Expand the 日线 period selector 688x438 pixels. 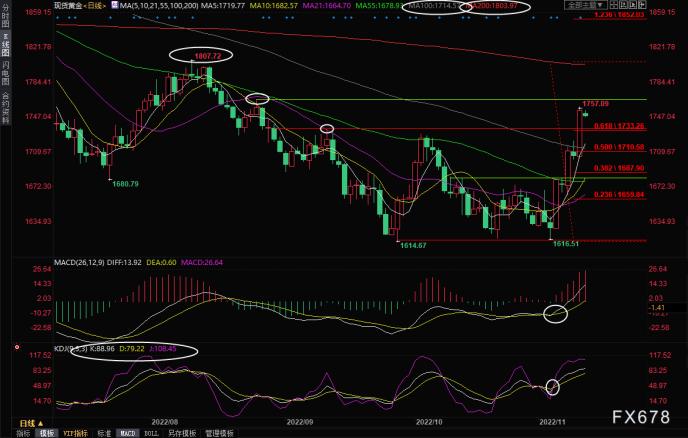click(31, 424)
